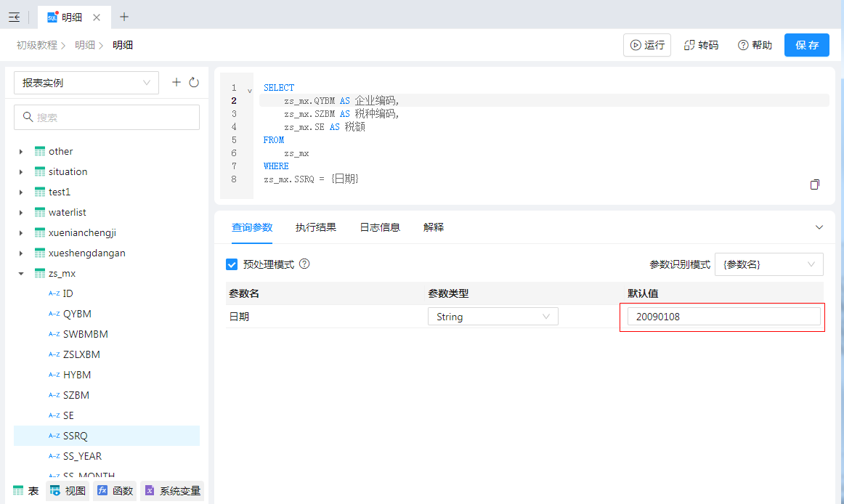Click the 默认值 input field containing 20090108
The image size is (844, 504).
723,317
